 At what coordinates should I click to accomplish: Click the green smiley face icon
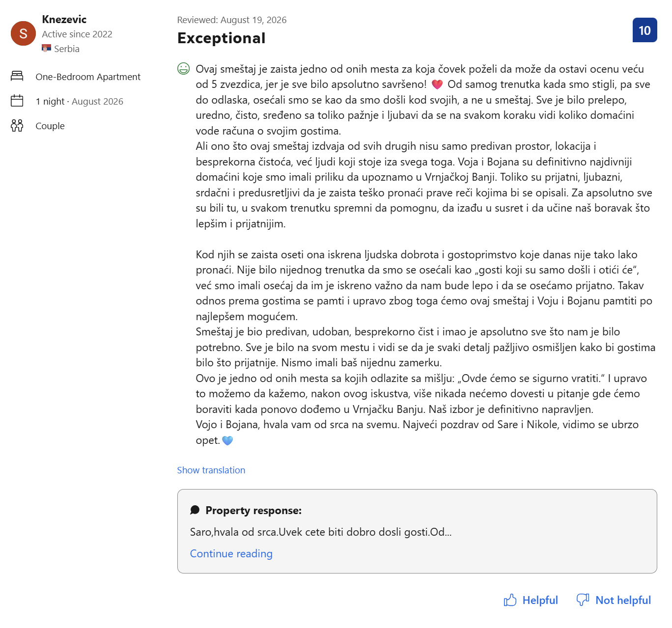click(x=183, y=69)
